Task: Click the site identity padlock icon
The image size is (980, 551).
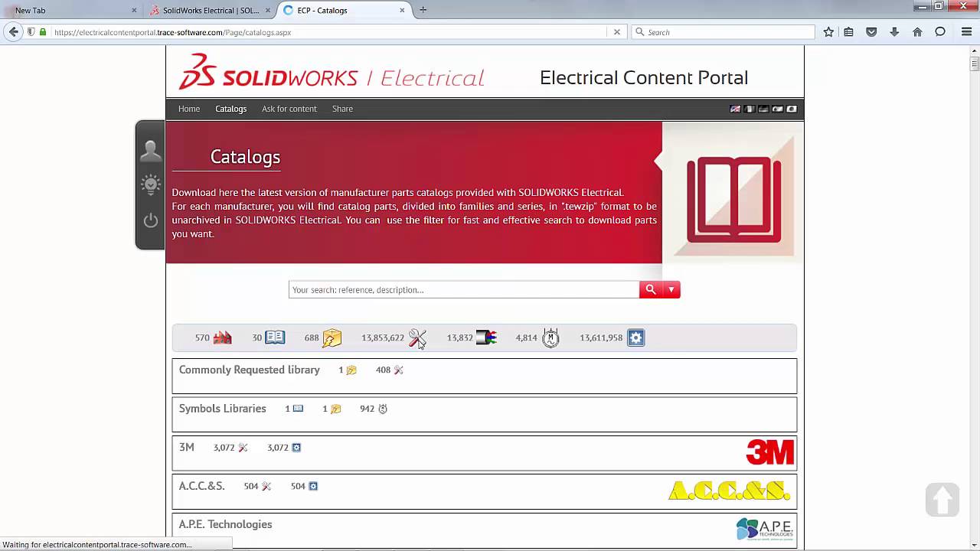Action: 42,32
